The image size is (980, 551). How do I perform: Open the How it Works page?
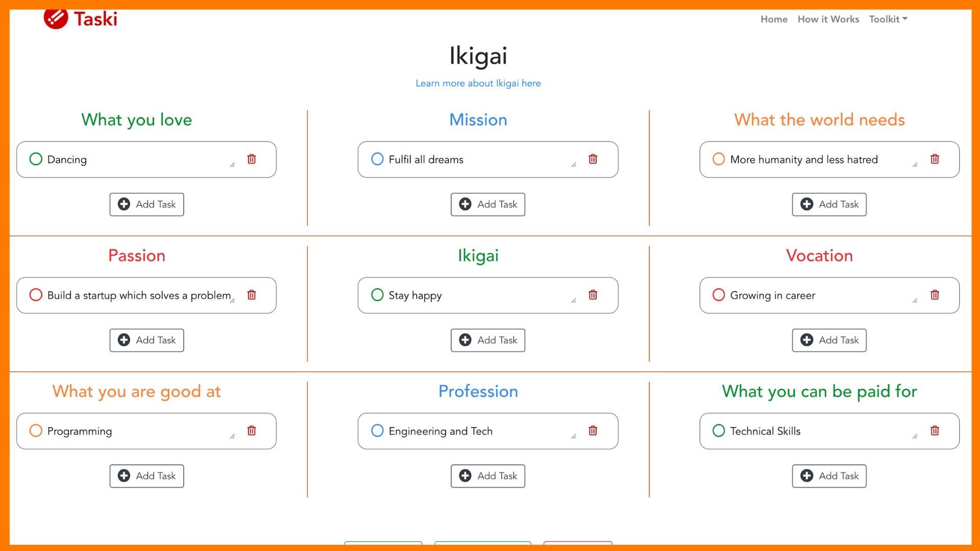(828, 19)
